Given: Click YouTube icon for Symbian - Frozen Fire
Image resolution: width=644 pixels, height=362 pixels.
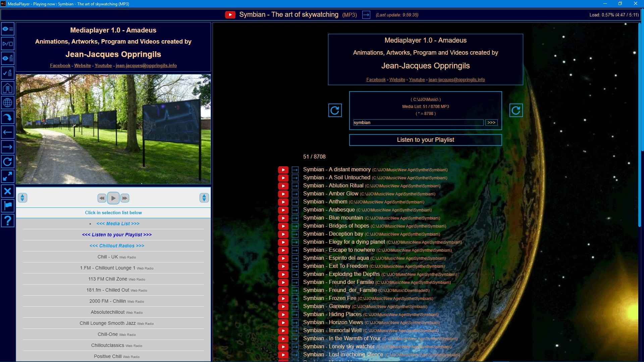Looking at the screenshot, I should [283, 299].
